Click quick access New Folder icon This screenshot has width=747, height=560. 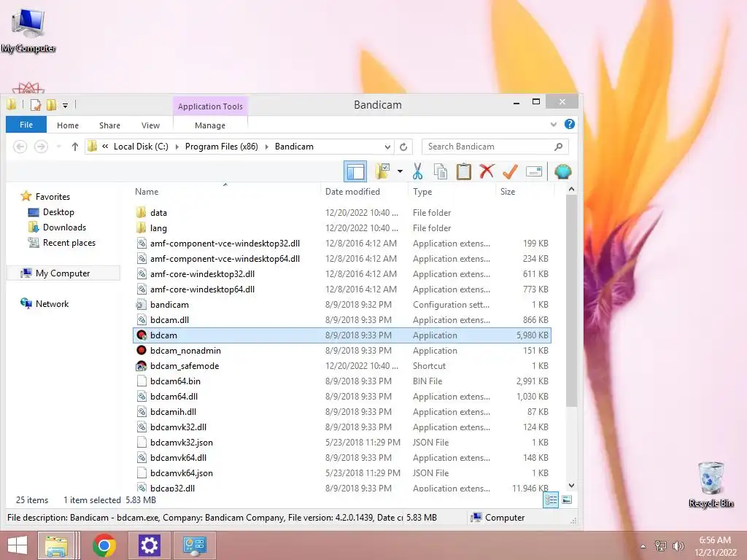pyautogui.click(x=52, y=105)
